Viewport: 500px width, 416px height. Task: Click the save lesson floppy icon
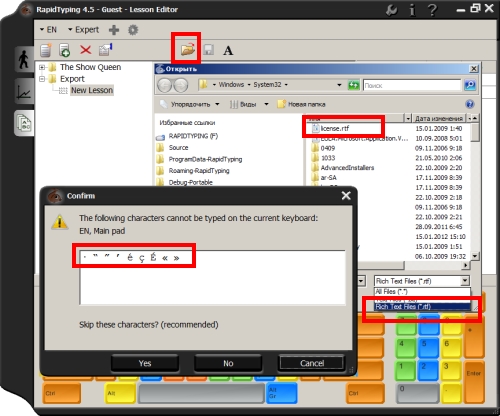click(x=209, y=50)
